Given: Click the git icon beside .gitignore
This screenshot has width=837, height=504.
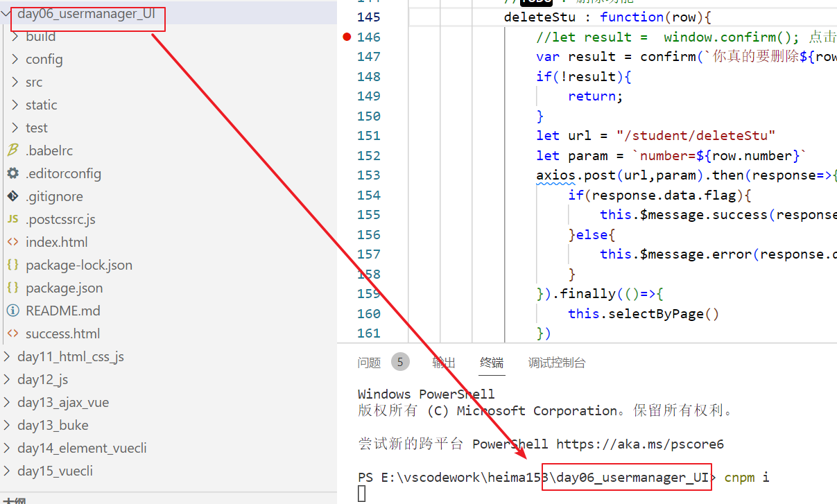Looking at the screenshot, I should pos(12,196).
